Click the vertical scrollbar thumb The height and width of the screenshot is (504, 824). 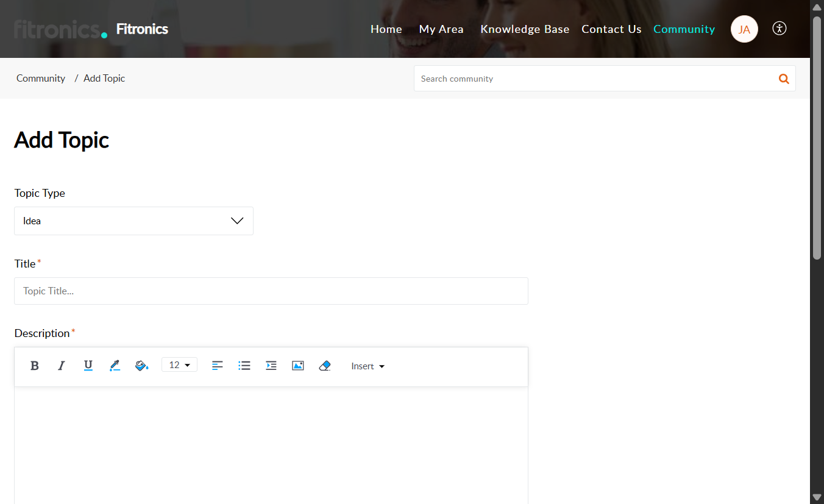pyautogui.click(x=817, y=138)
